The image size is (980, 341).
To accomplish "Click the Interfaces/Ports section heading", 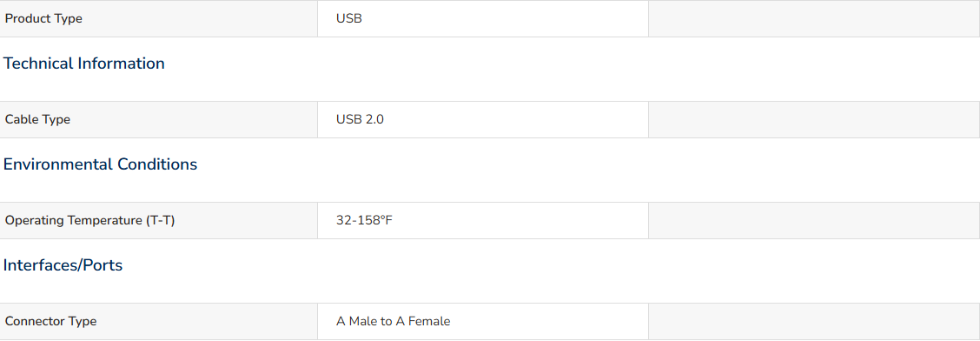I will pyautogui.click(x=63, y=265).
